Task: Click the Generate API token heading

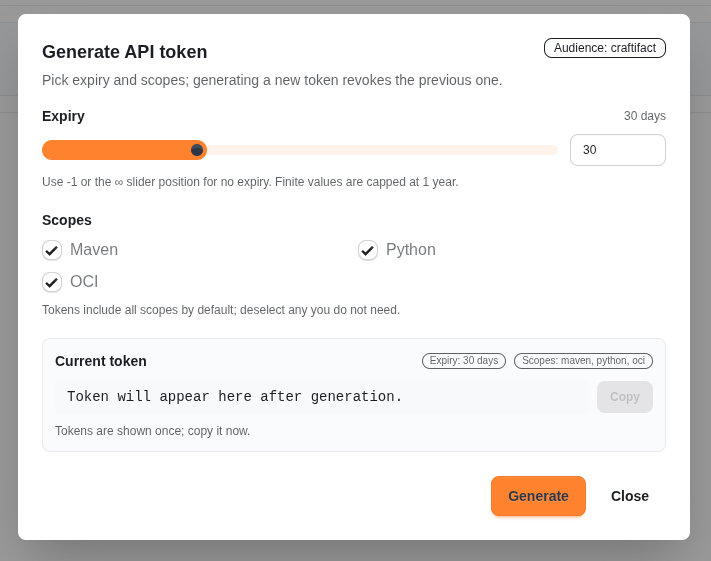Action: (125, 52)
